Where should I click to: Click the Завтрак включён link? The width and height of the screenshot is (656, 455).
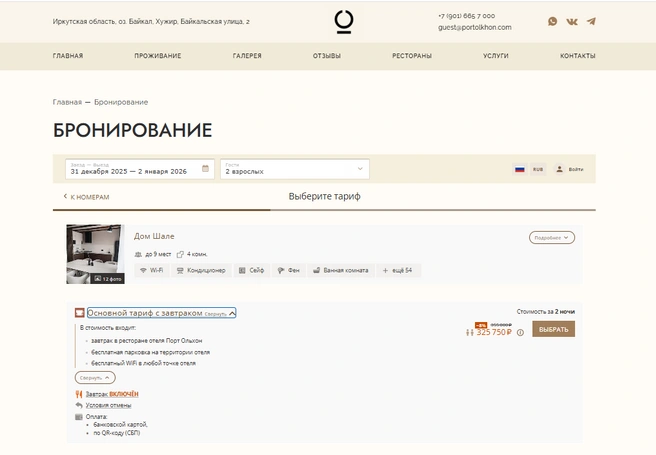[112, 394]
